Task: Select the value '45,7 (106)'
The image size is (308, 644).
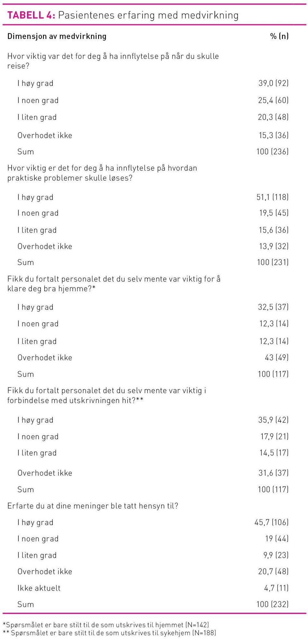Action: tap(271, 522)
